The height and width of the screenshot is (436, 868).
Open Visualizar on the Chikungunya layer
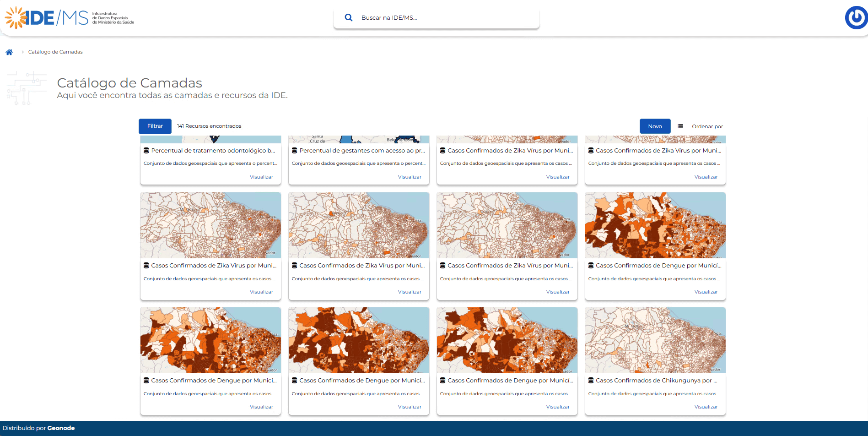pos(706,407)
